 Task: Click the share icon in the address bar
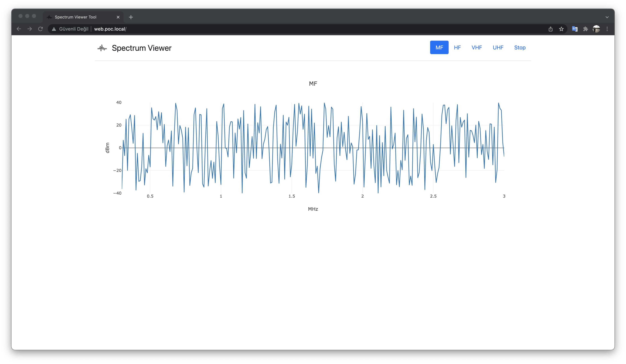pyautogui.click(x=550, y=29)
